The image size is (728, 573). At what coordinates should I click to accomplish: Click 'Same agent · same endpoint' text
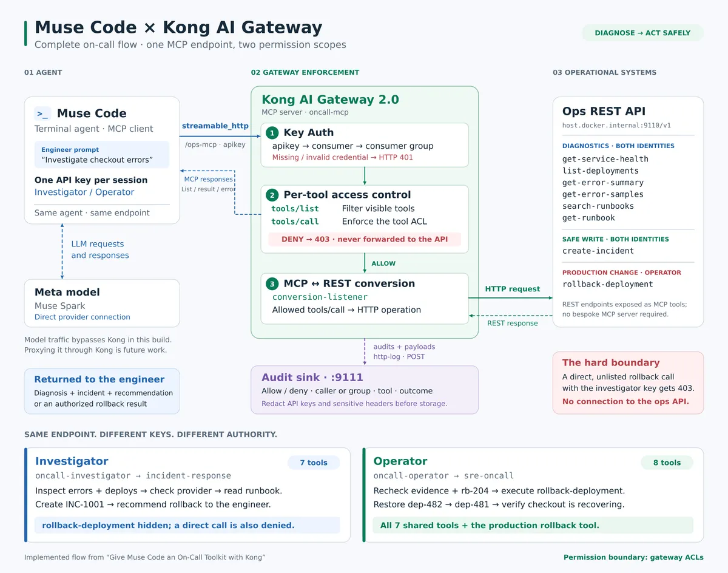tap(92, 212)
